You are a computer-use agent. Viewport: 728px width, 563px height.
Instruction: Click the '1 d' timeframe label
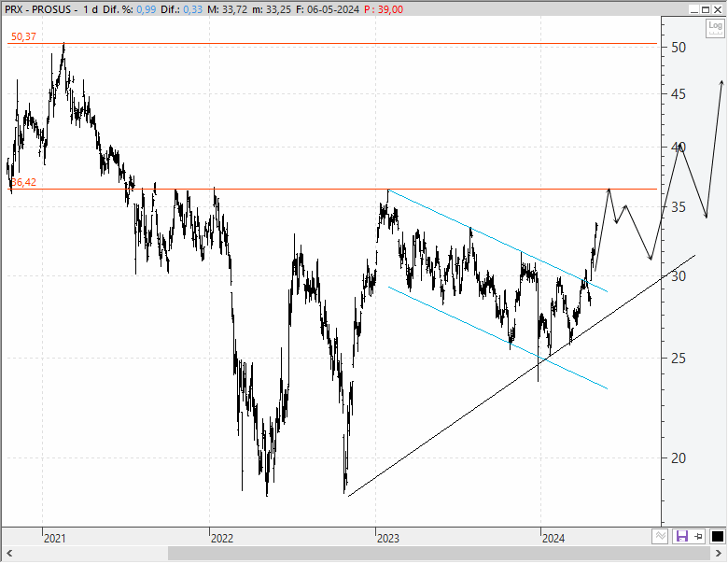91,9
